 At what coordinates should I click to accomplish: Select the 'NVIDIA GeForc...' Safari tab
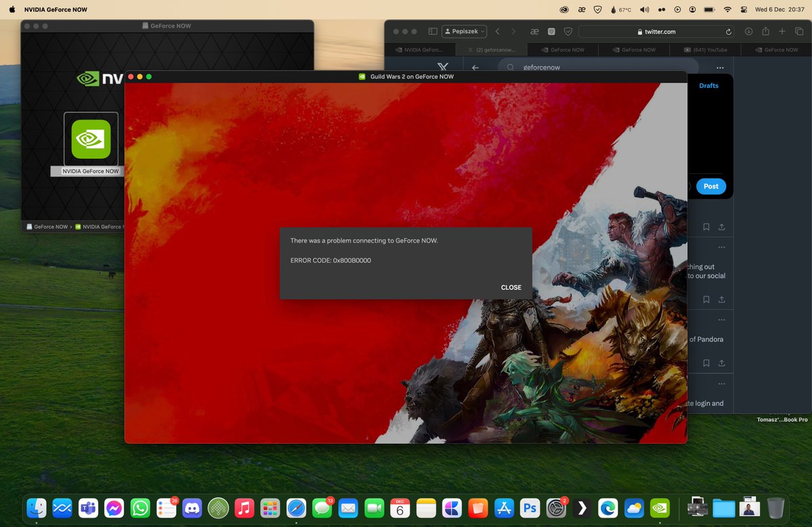(x=420, y=49)
